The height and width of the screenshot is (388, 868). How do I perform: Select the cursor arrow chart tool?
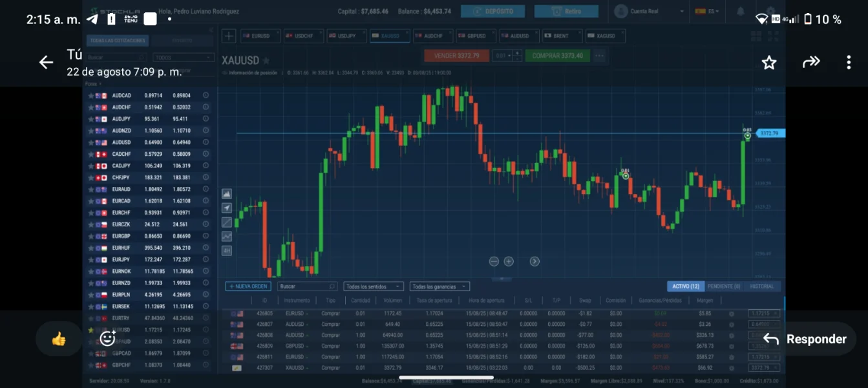click(x=227, y=208)
